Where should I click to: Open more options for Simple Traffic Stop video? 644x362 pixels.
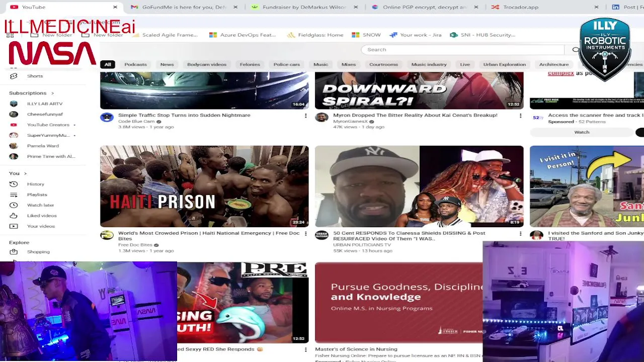click(305, 116)
